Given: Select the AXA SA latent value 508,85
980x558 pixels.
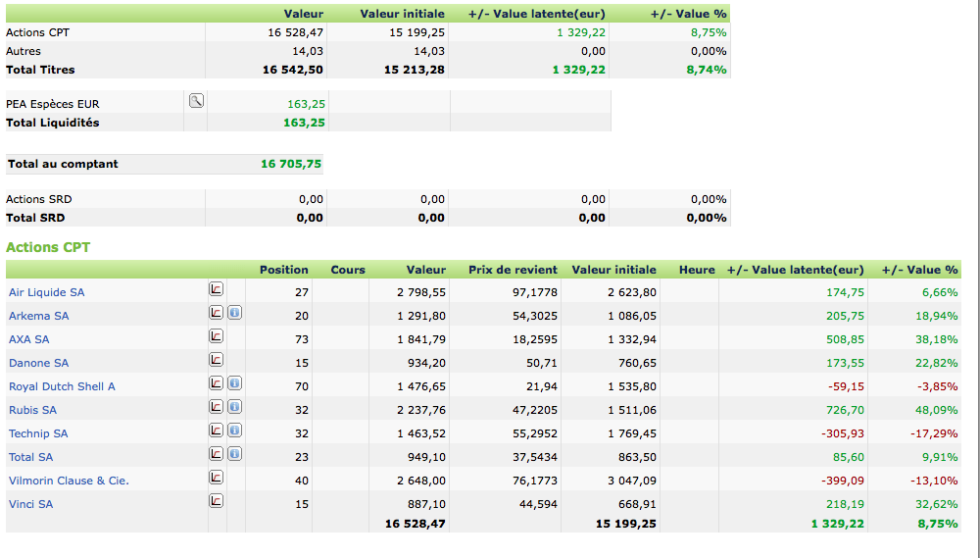Looking at the screenshot, I should click(845, 339).
